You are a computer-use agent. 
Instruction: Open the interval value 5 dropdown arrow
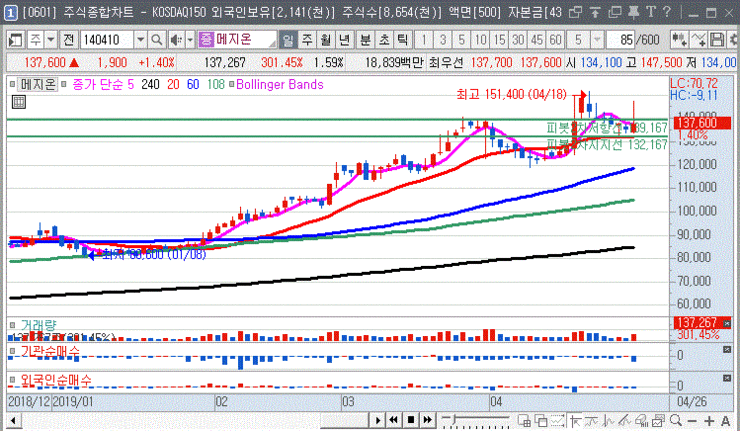pyautogui.click(x=597, y=40)
